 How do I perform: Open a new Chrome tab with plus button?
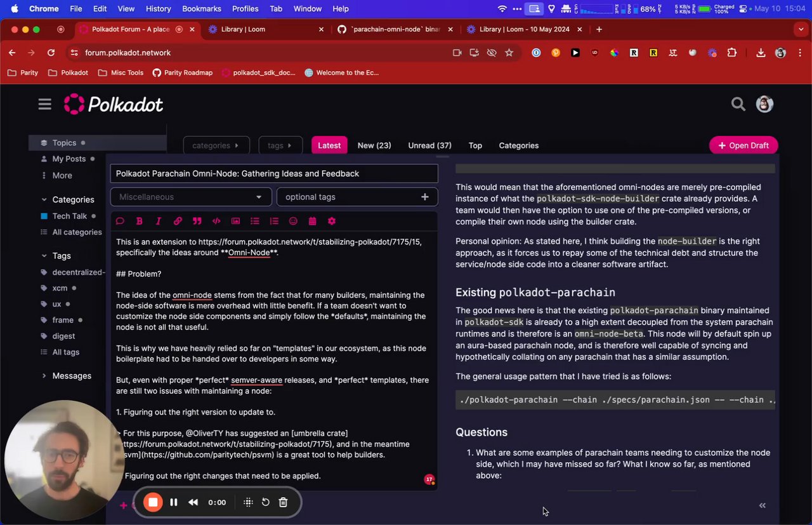click(599, 29)
